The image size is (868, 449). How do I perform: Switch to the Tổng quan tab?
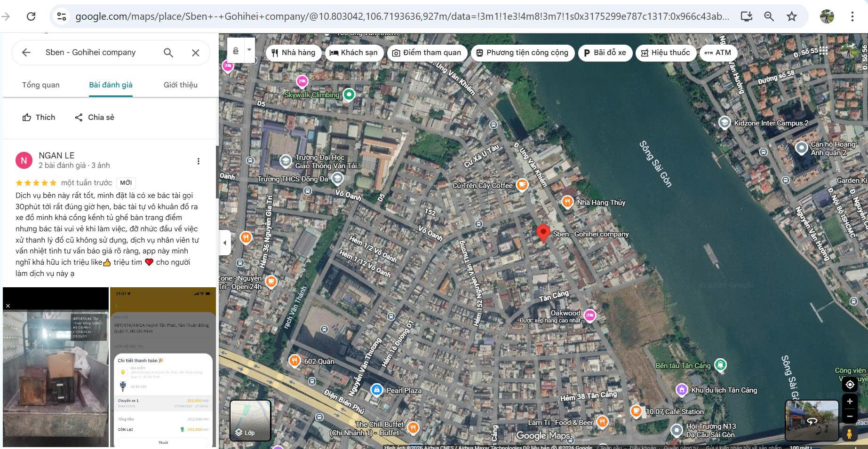(x=41, y=85)
